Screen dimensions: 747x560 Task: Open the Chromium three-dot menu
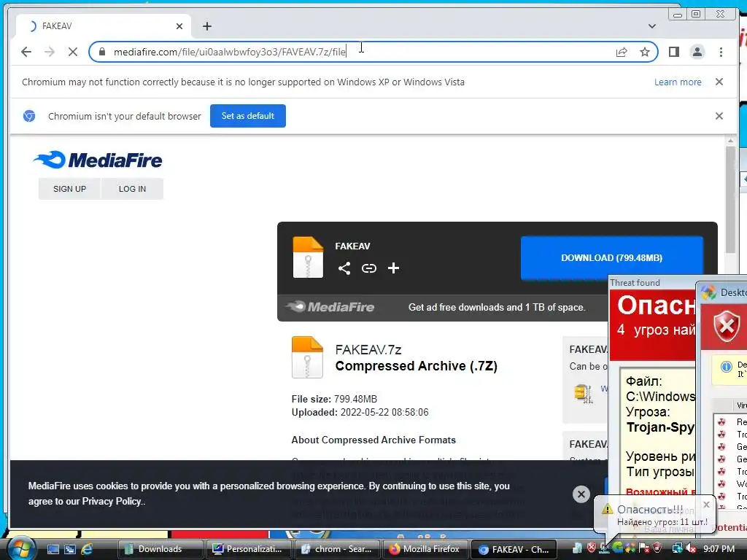721,52
